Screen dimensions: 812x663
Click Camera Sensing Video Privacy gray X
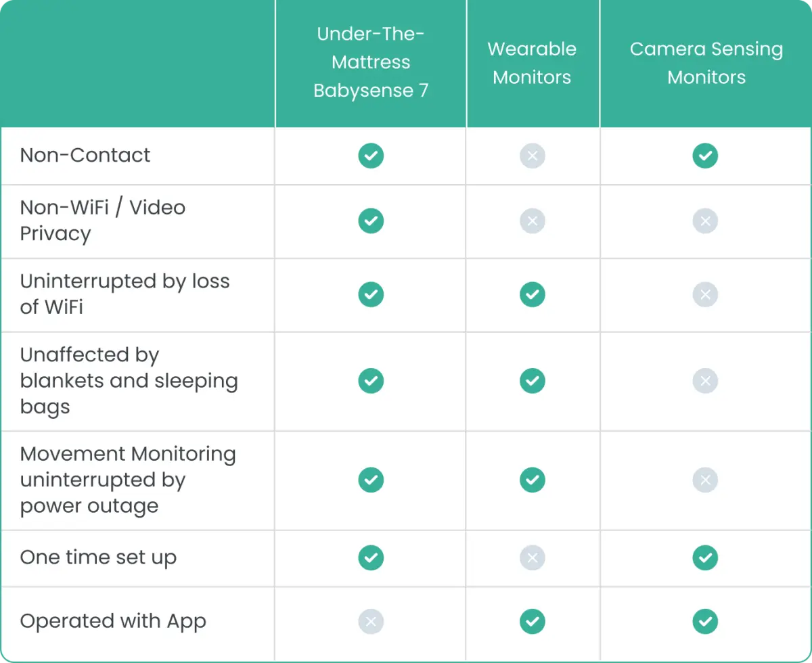[705, 221]
